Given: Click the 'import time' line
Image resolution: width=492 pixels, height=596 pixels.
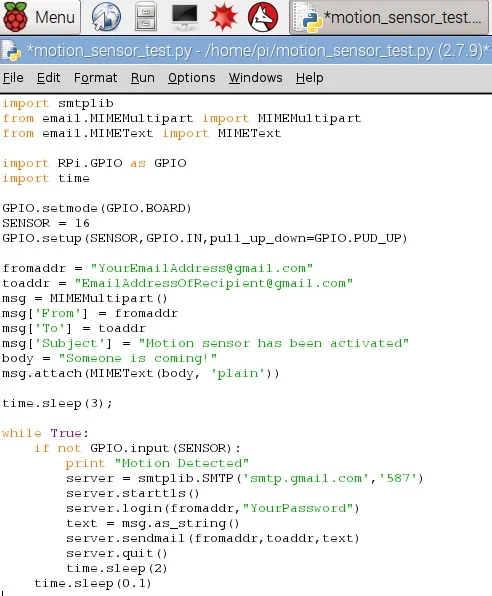Looking at the screenshot, I should (x=46, y=178).
